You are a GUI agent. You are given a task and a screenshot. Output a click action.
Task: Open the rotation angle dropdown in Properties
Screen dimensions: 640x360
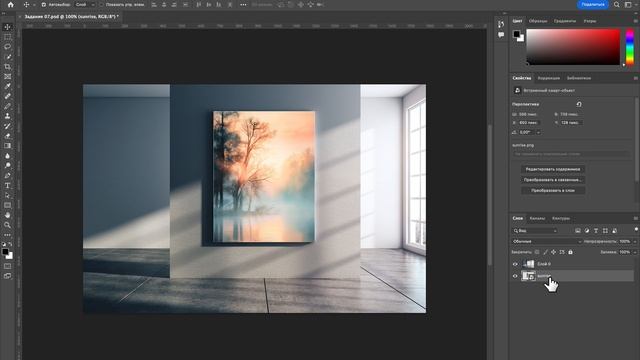[x=538, y=132]
